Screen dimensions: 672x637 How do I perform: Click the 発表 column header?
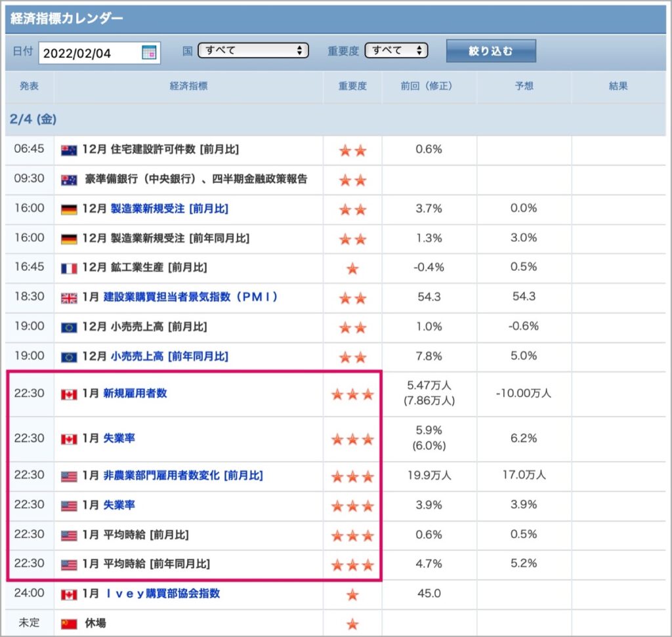pos(29,86)
